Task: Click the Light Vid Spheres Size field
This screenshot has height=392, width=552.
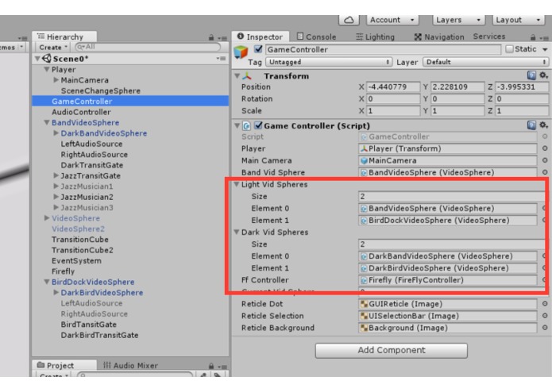Action: tap(452, 197)
